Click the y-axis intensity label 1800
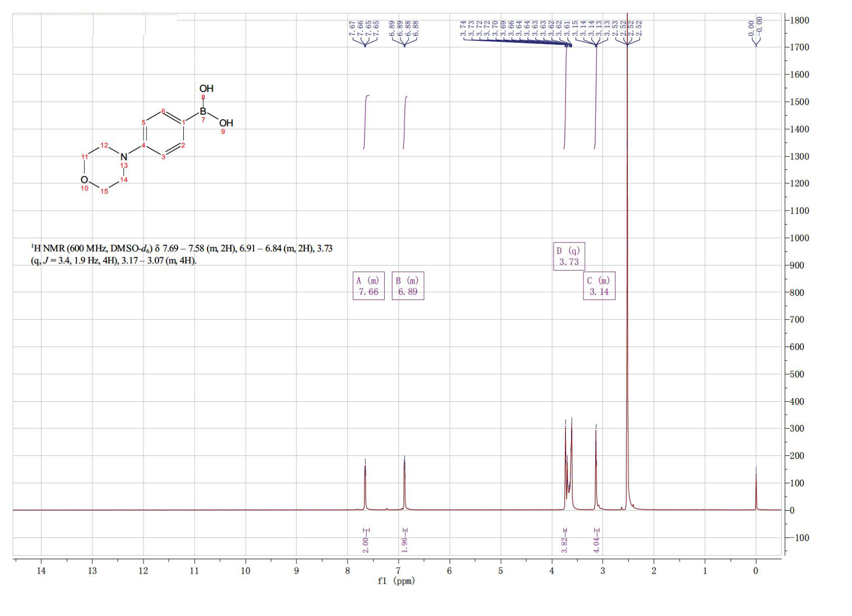 point(799,20)
